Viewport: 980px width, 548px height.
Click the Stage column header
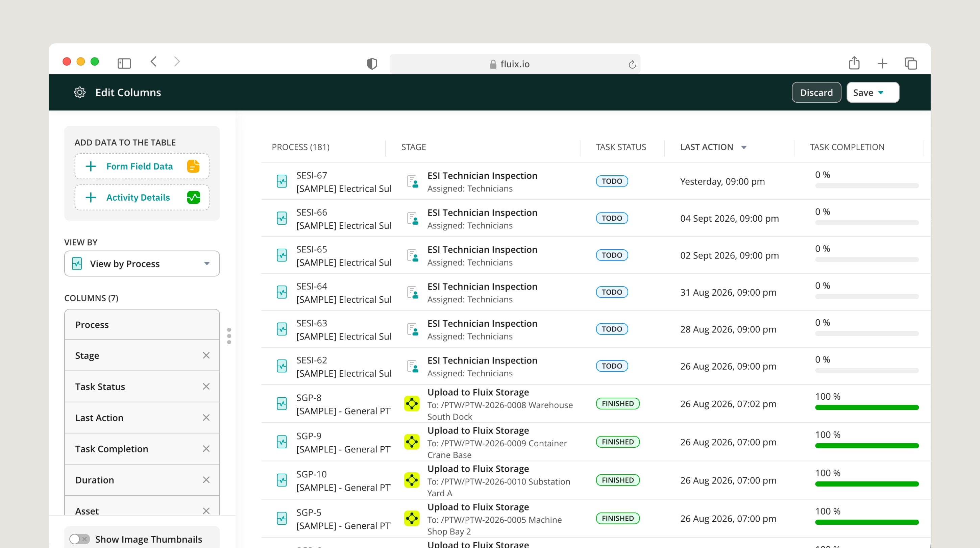414,147
